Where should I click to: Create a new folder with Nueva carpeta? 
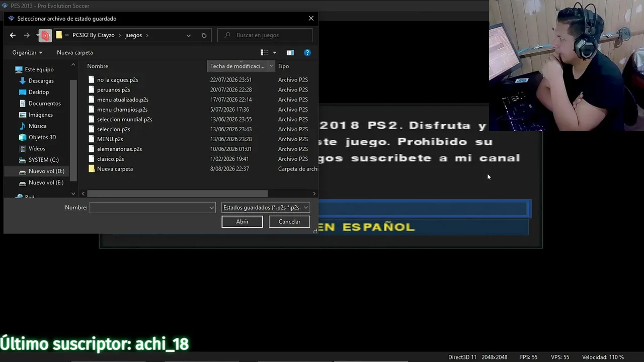[x=75, y=52]
